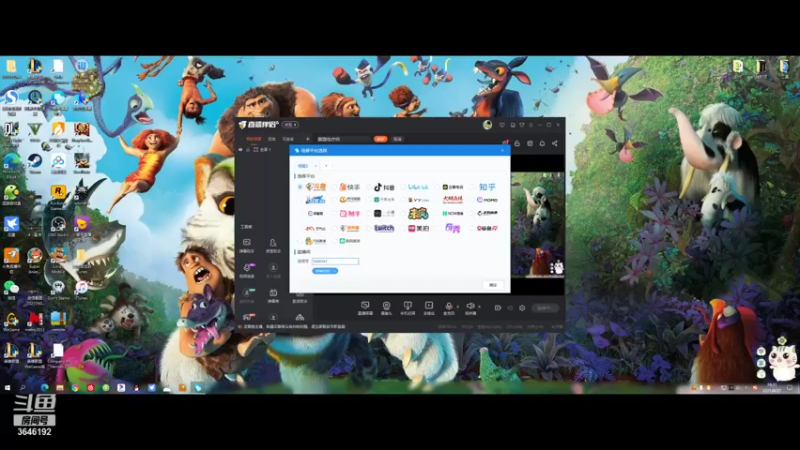Screen dimensions: 800x450
Task: Switch to the first orange-highlighted scene tab
Action: (254, 139)
